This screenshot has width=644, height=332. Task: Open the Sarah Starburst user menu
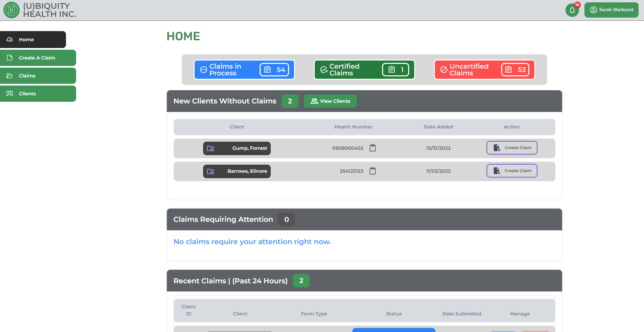pyautogui.click(x=611, y=10)
